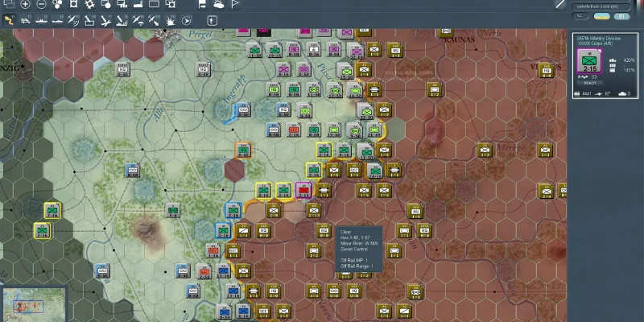Select the 24-16 German unit on map
This screenshot has width=644, height=322.
(374, 171)
